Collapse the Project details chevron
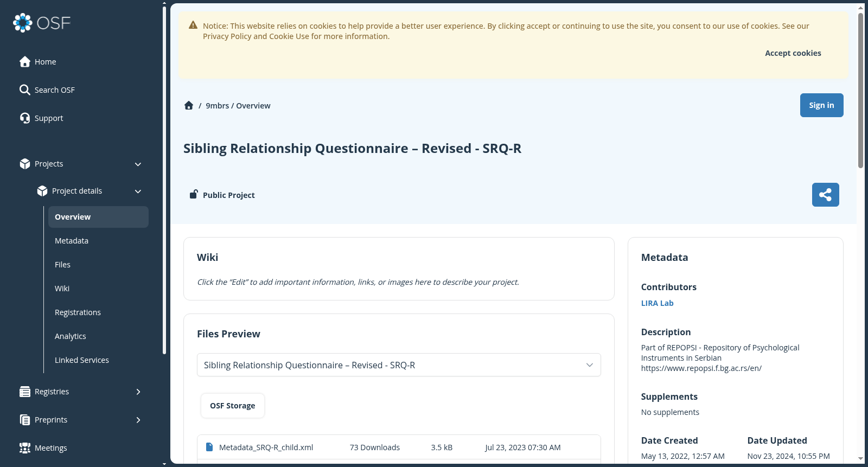The image size is (868, 467). click(x=138, y=191)
